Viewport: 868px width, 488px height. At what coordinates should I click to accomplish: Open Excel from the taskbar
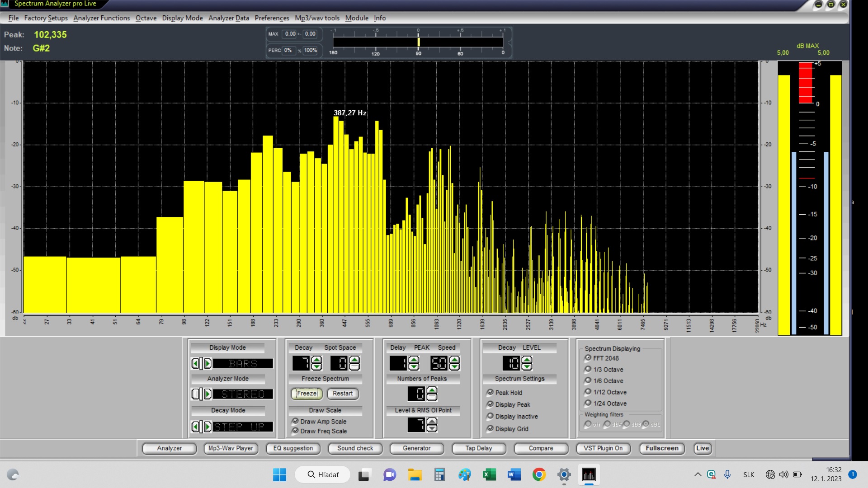(x=489, y=474)
